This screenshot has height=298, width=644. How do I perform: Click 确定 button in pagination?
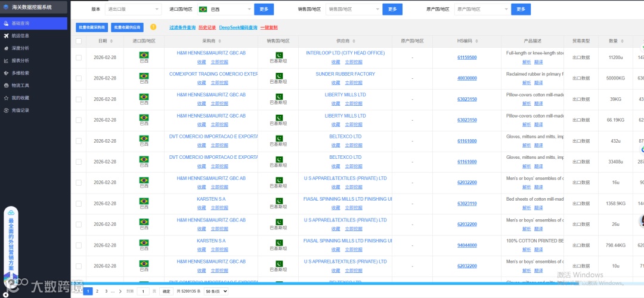coord(166,291)
